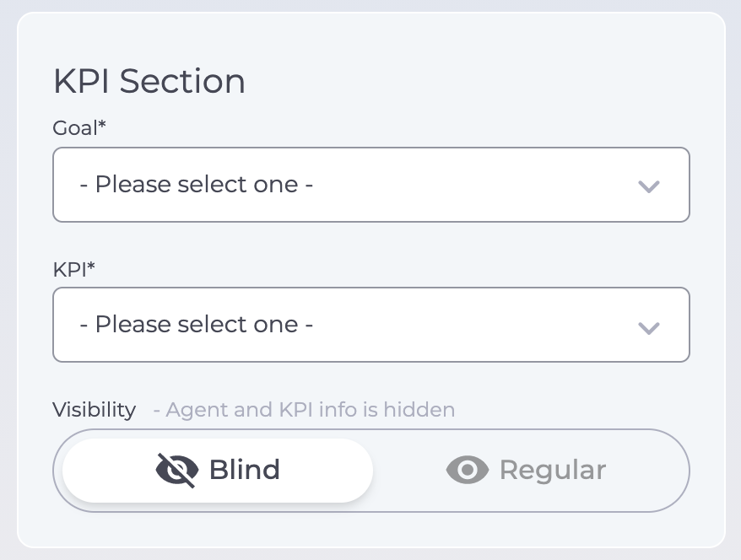Click the "KPI Section" heading
This screenshot has width=741, height=560.
pyautogui.click(x=149, y=82)
